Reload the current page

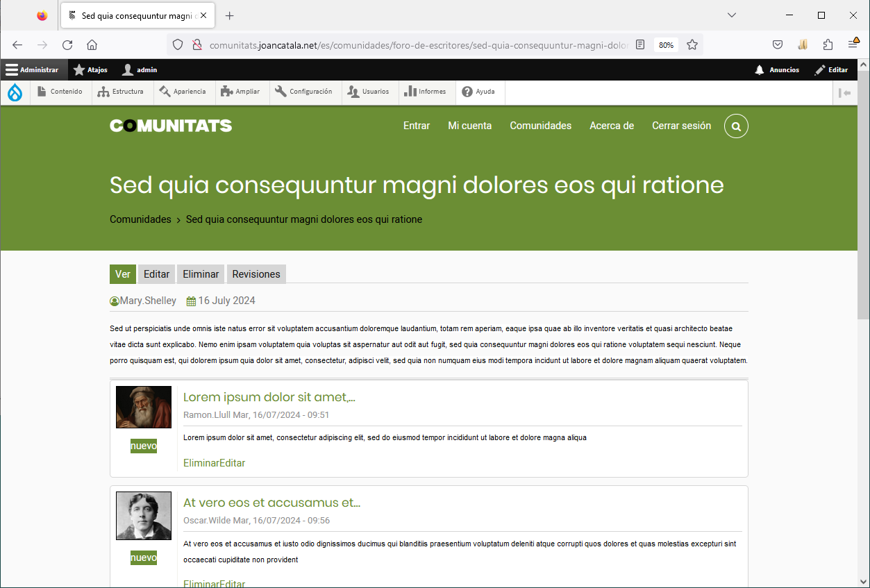tap(67, 44)
